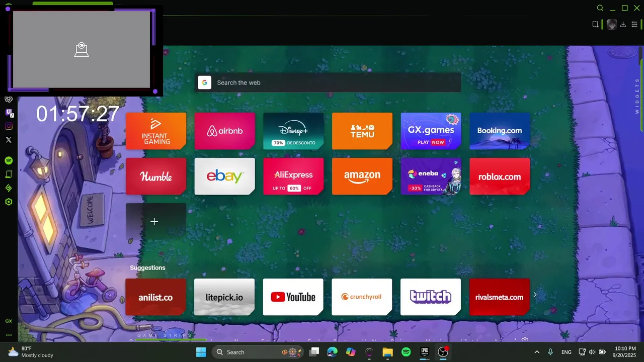Open the GX.games Play Now tile
The image size is (644, 362).
(431, 131)
